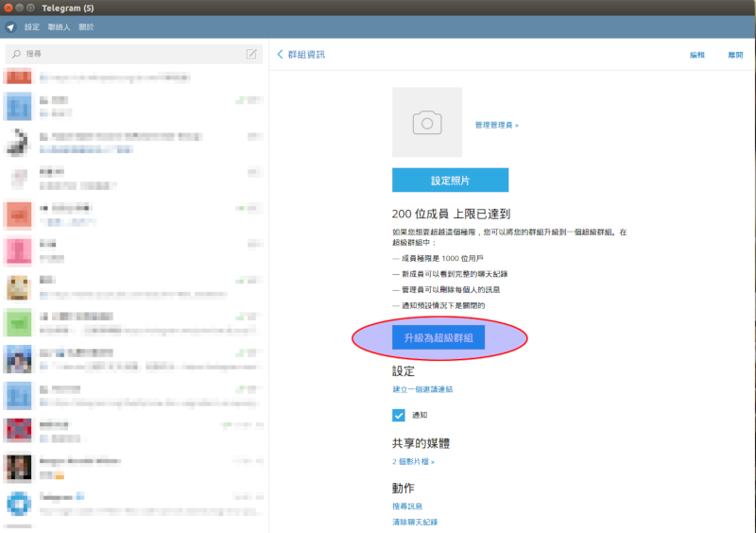The image size is (756, 533).
Task: Open the Telegram official chat at list bottom
Action: pos(19,503)
